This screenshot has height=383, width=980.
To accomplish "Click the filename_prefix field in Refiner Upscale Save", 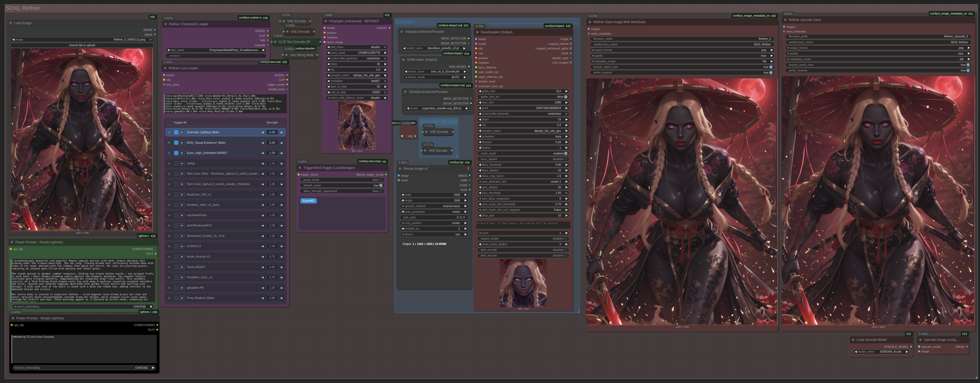I will pos(879,37).
